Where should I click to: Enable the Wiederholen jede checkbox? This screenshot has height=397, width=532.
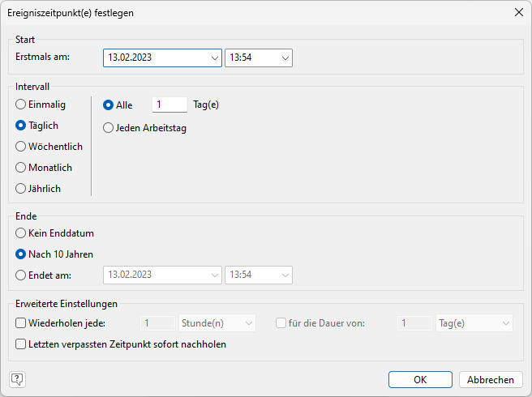coord(21,323)
